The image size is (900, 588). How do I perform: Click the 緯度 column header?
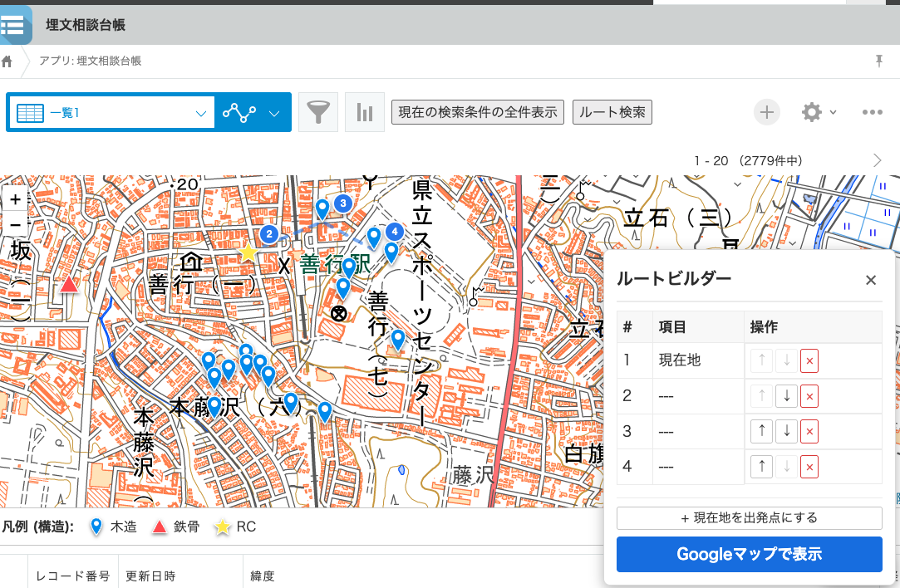[263, 576]
